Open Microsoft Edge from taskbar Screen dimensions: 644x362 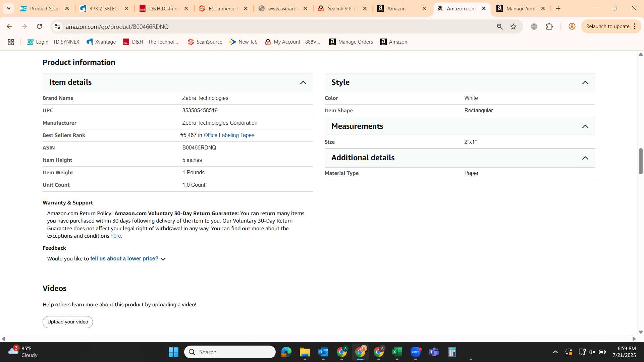click(x=286, y=352)
